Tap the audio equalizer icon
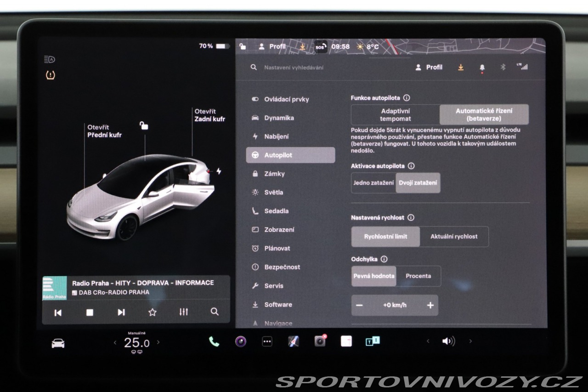588x392 pixels. click(183, 312)
